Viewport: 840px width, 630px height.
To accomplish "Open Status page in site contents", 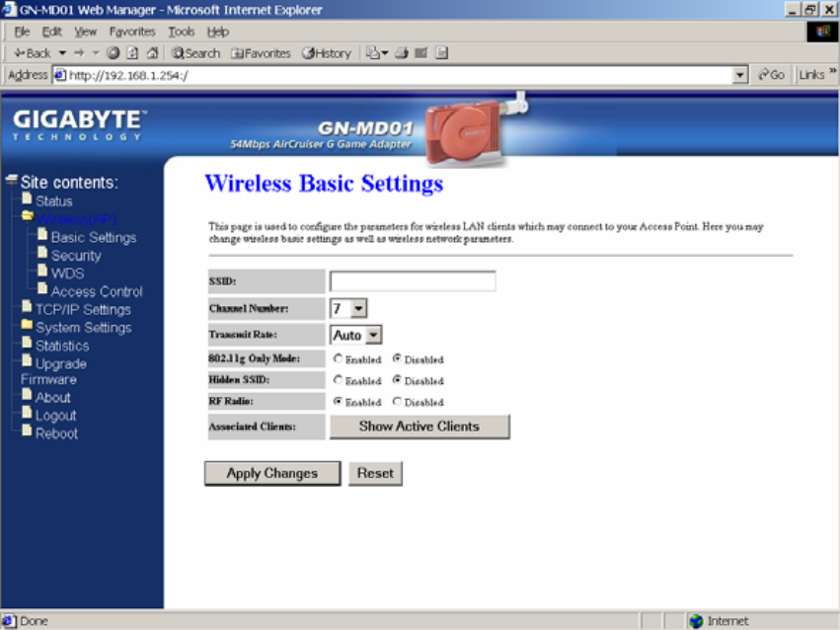I will pos(53,201).
